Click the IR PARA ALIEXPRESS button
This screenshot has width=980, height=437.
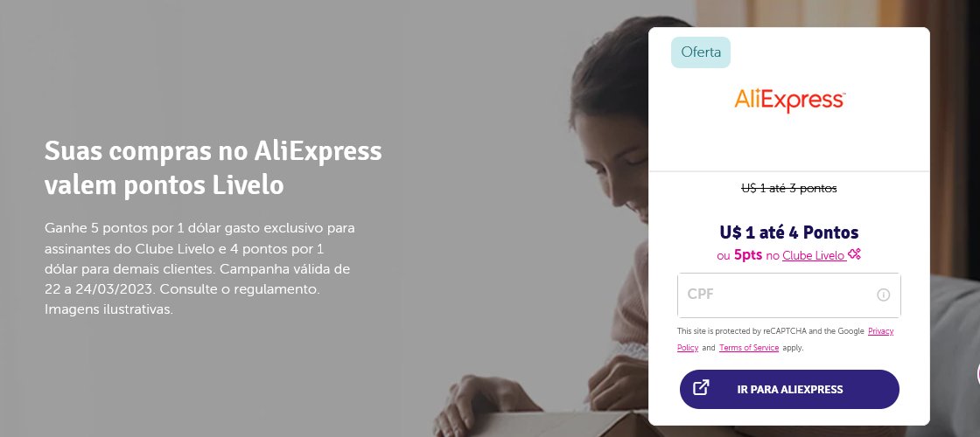(789, 389)
